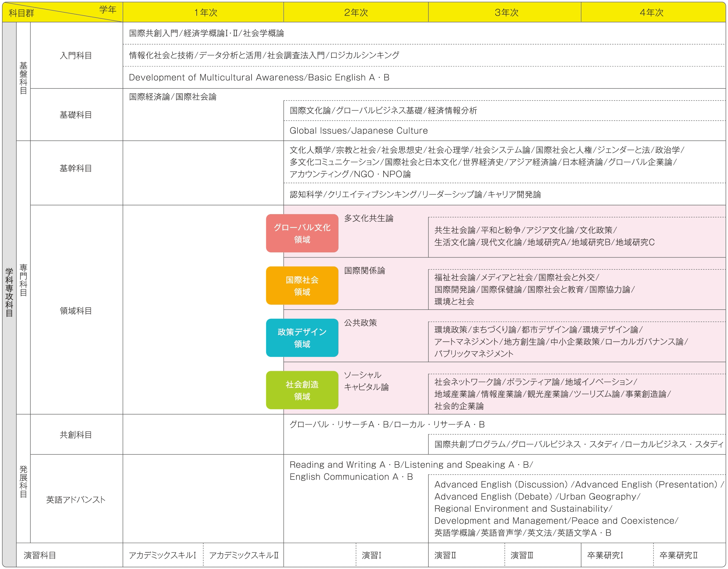Click the 認知科学 course line

point(415,194)
